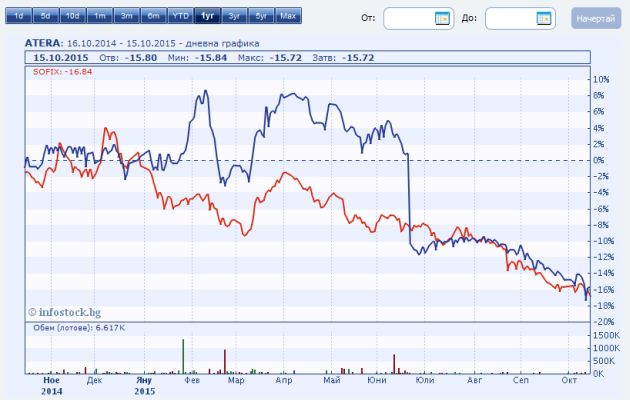Click the tall red volume bar near Мар
This screenshot has width=630, height=400.
(225, 362)
